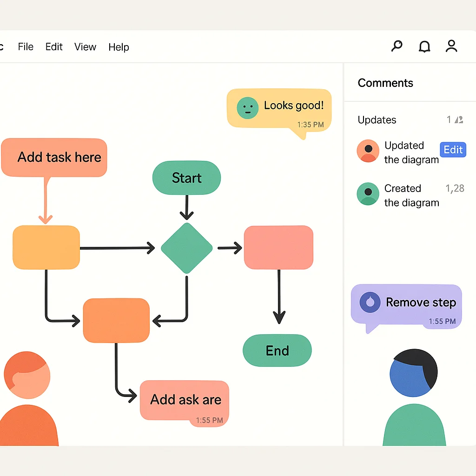The width and height of the screenshot is (476, 476).
Task: Open the notifications bell icon
Action: pyautogui.click(x=424, y=46)
